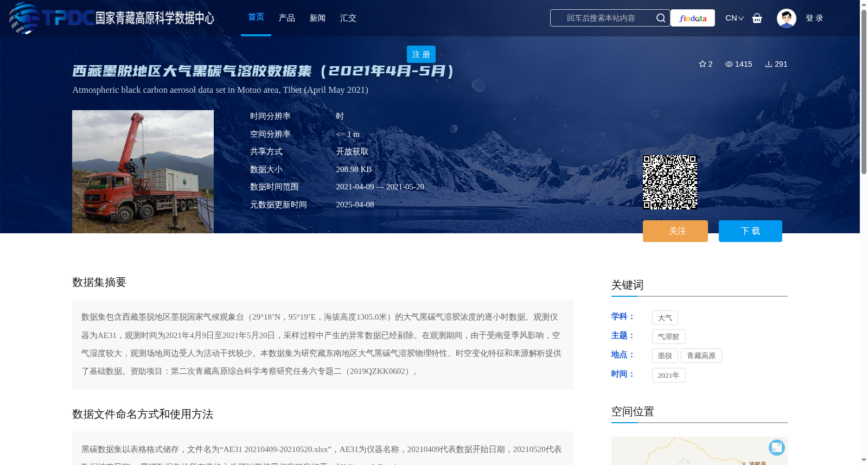
Task: Click the 数据文件命名方式和使用方法 heading
Action: pyautogui.click(x=143, y=414)
